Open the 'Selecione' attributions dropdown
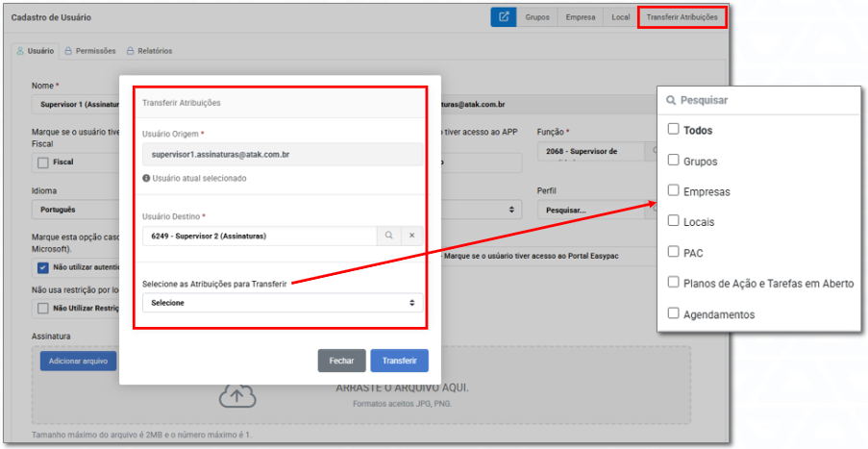Viewport: 868px width, 449px height. click(x=282, y=303)
